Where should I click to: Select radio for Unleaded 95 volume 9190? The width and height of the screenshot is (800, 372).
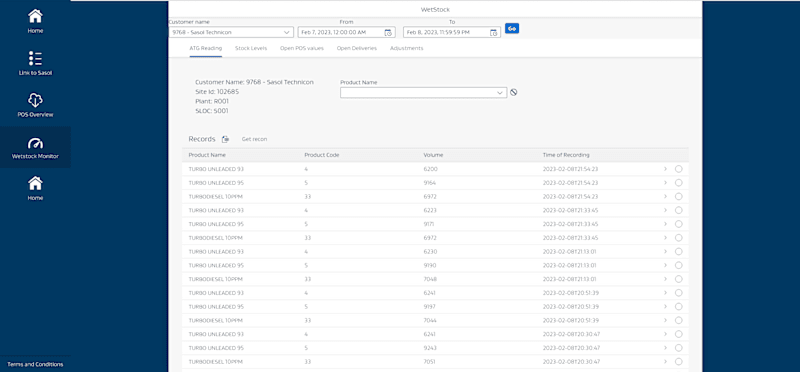pyautogui.click(x=679, y=265)
